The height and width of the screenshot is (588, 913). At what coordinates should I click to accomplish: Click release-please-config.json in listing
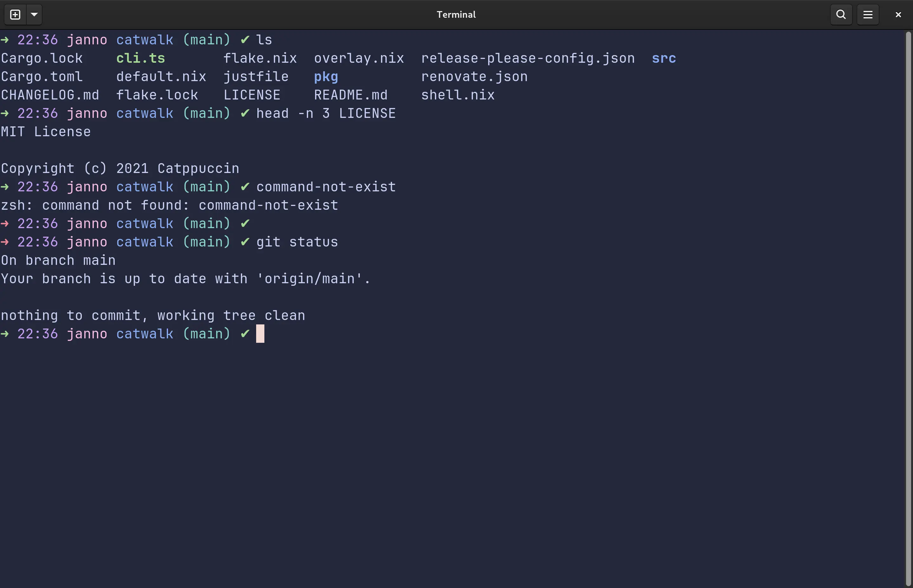click(x=528, y=58)
